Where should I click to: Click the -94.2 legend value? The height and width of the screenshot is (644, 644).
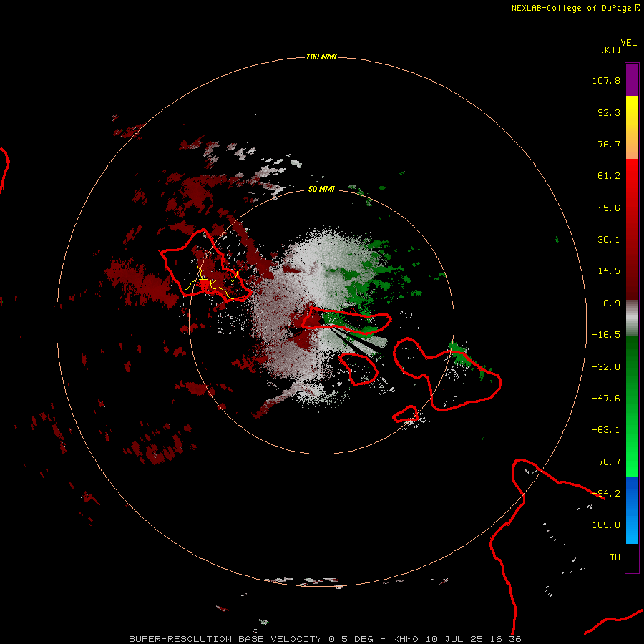pyautogui.click(x=606, y=494)
